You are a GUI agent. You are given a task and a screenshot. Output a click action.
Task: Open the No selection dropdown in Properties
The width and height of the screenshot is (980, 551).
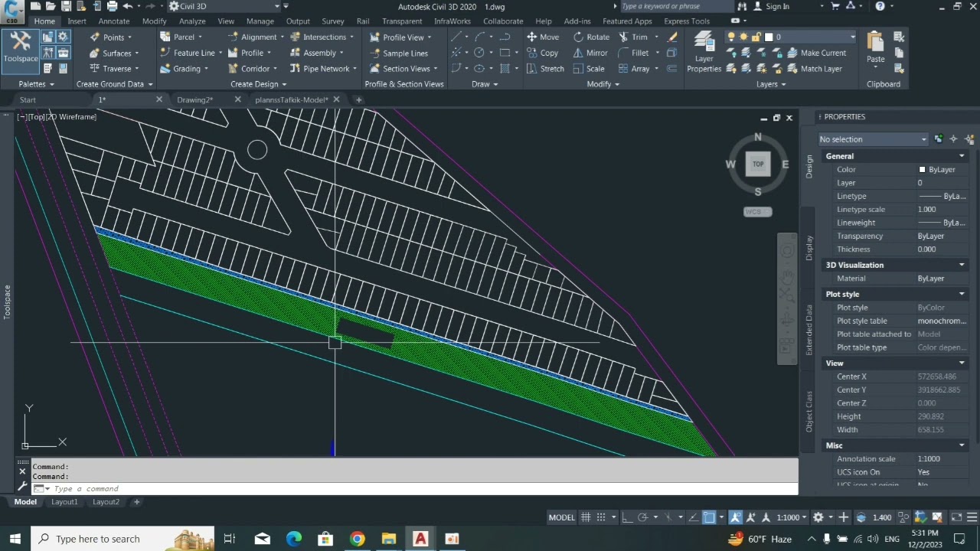pos(873,139)
